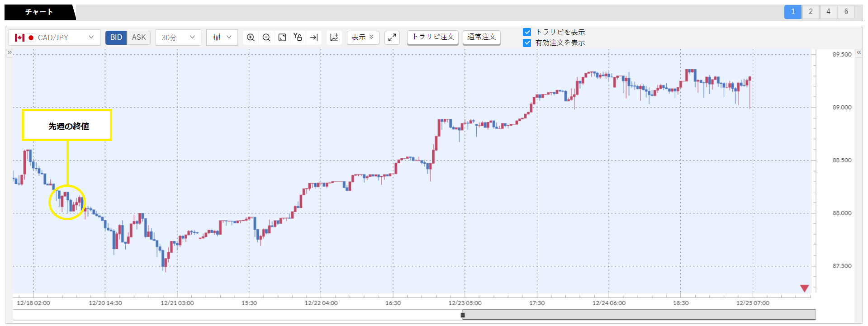The image size is (868, 326).
Task: Zoom in on the chart
Action: [251, 38]
